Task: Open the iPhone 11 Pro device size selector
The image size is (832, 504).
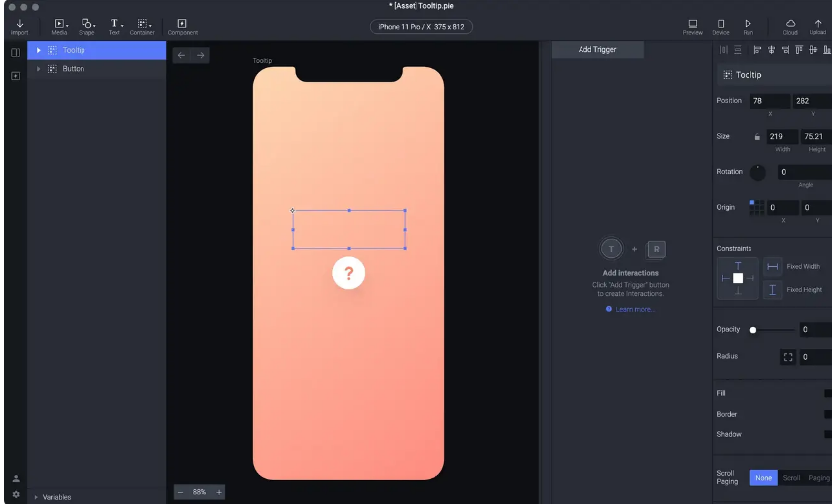Action: (421, 27)
